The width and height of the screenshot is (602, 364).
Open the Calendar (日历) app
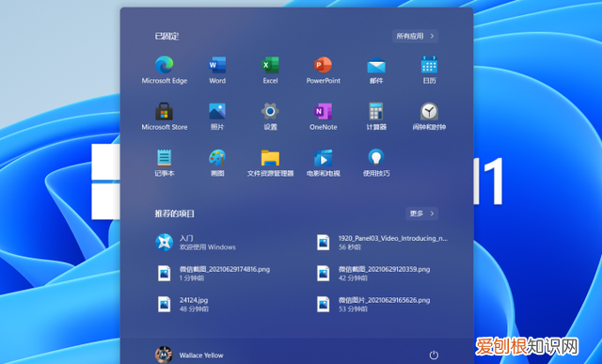click(429, 70)
